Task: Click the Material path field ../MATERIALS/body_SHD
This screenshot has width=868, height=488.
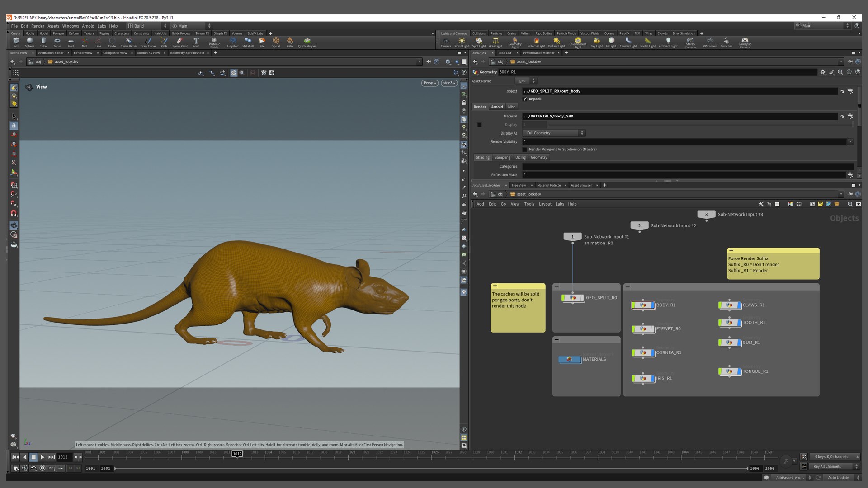Action: click(x=680, y=116)
